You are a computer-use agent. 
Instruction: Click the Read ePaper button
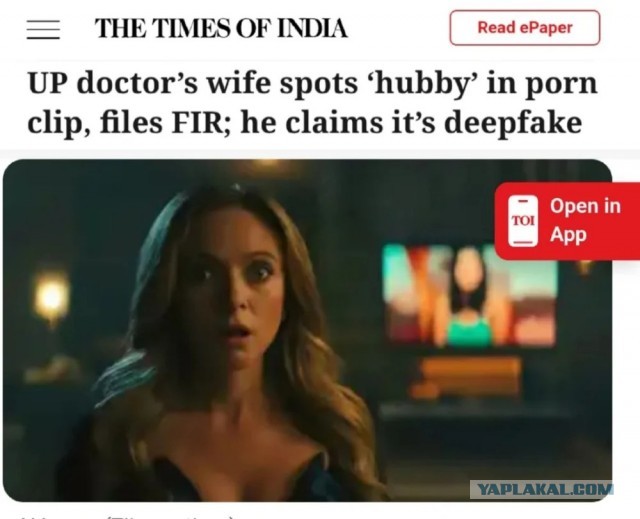point(525,28)
